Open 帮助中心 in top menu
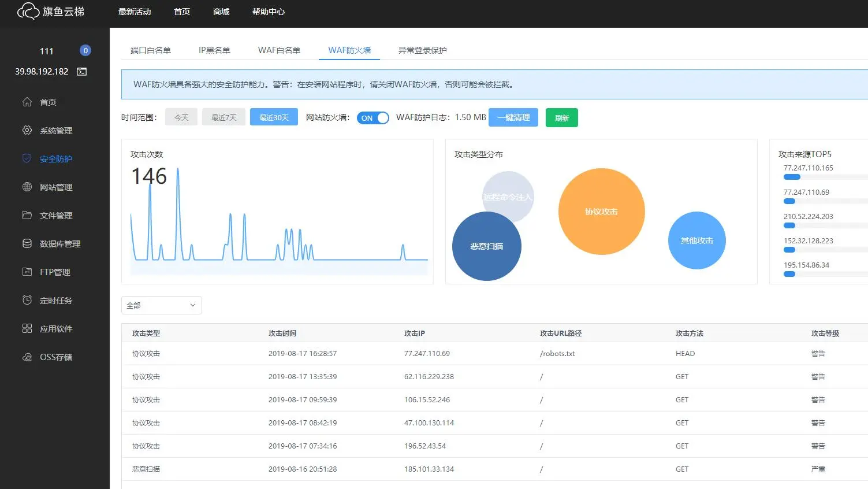The height and width of the screenshot is (489, 868). [x=269, y=12]
